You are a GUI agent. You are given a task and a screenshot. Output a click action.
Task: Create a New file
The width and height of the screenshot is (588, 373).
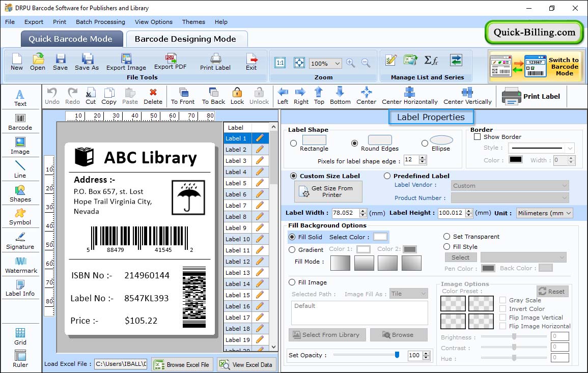[17, 62]
